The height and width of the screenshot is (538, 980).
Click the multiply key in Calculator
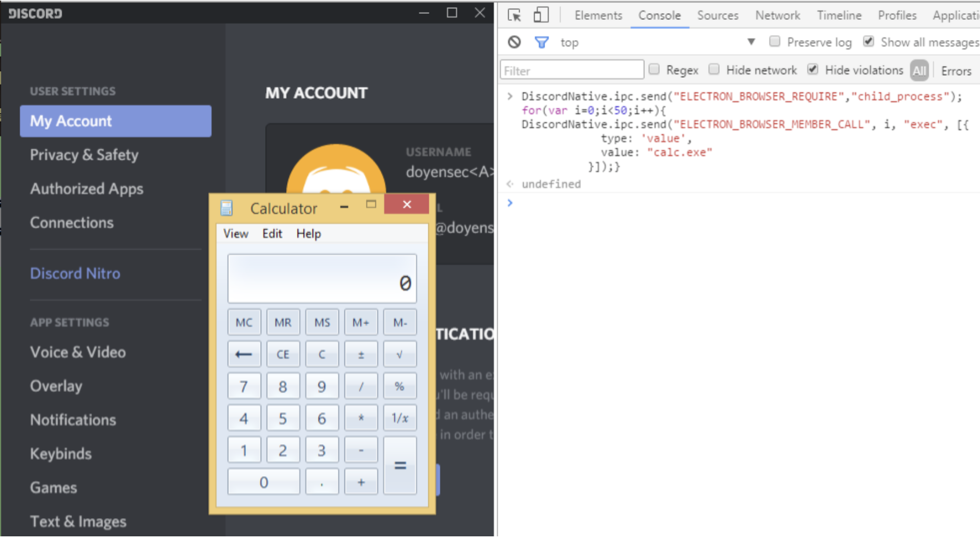tap(361, 418)
